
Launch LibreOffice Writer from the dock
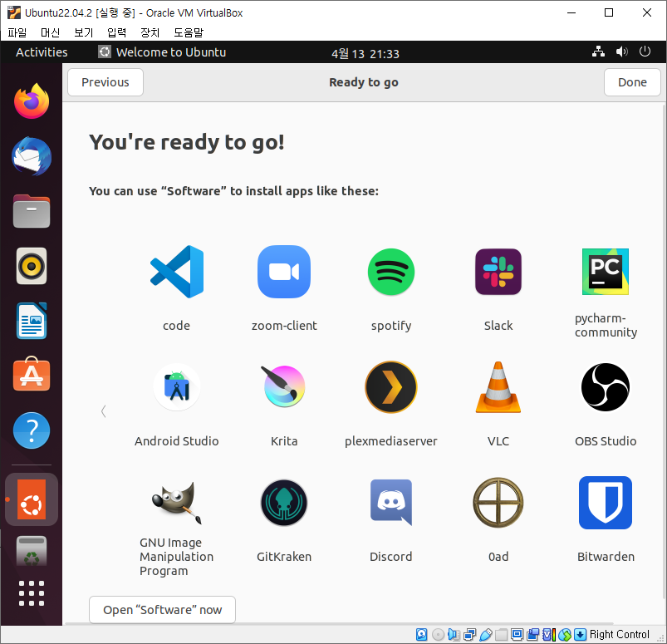click(32, 321)
